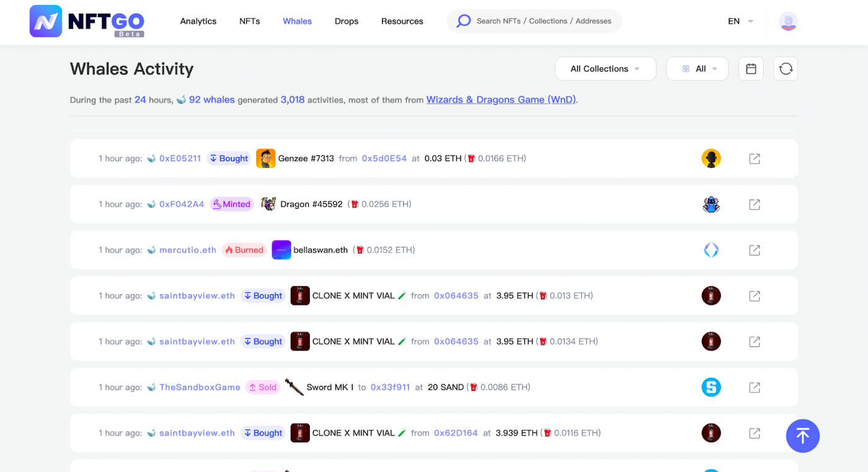Viewport: 868px width, 472px height.
Task: Expand the All Collections dropdown
Action: (x=606, y=69)
